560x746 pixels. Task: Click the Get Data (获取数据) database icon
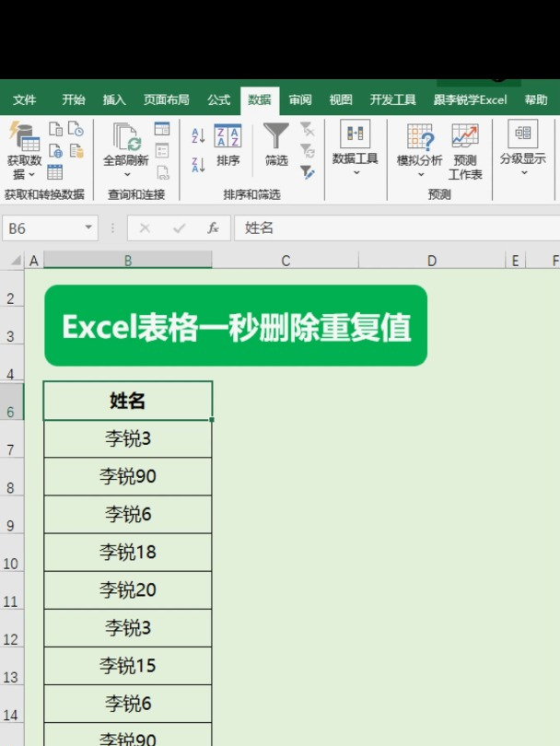[23, 137]
